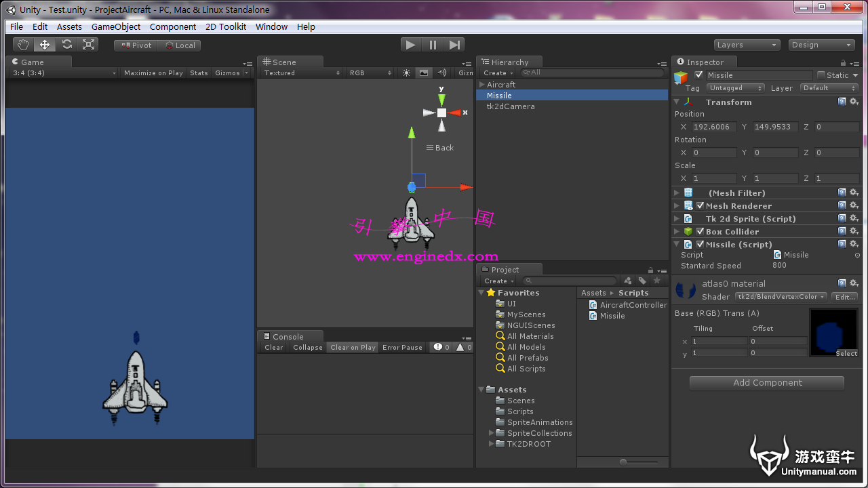Viewport: 868px width, 488px height.
Task: Open the Layers dropdown
Action: tap(747, 45)
